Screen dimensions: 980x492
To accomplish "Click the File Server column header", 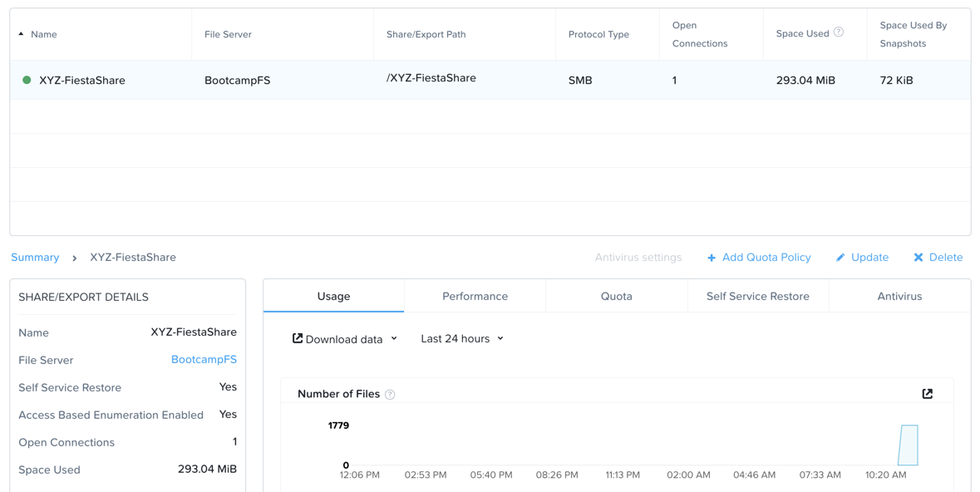I will [x=228, y=34].
